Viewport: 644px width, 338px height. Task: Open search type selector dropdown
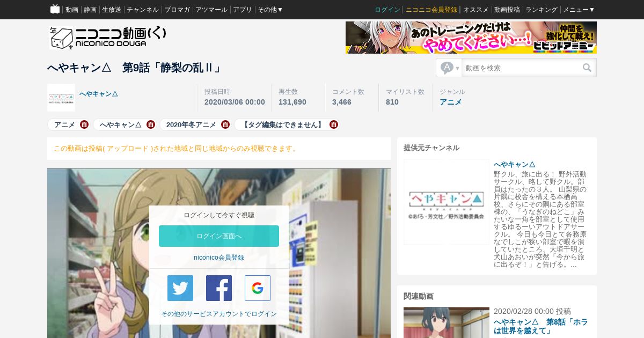[x=450, y=68]
